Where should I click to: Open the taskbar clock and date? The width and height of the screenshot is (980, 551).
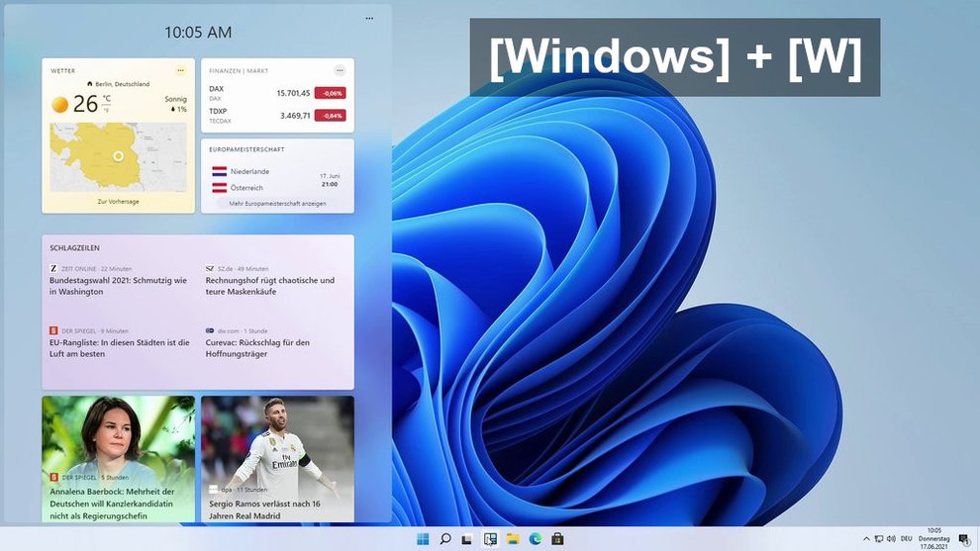(x=933, y=539)
